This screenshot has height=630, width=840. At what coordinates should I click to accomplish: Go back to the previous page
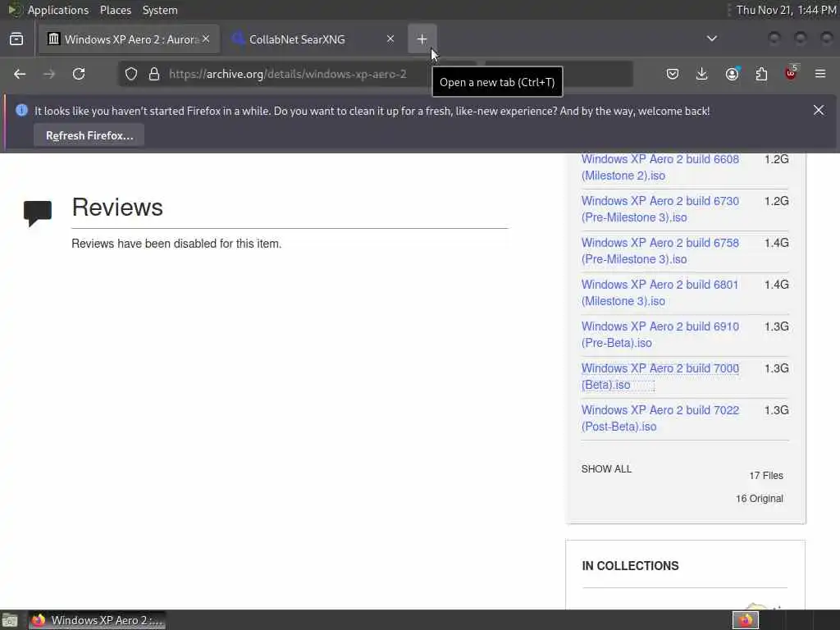pos(20,74)
